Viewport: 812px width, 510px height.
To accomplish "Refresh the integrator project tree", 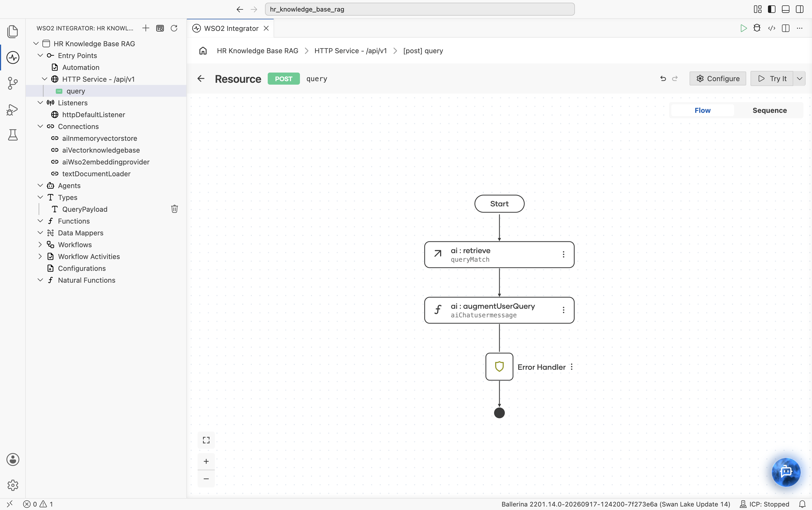I will point(174,28).
